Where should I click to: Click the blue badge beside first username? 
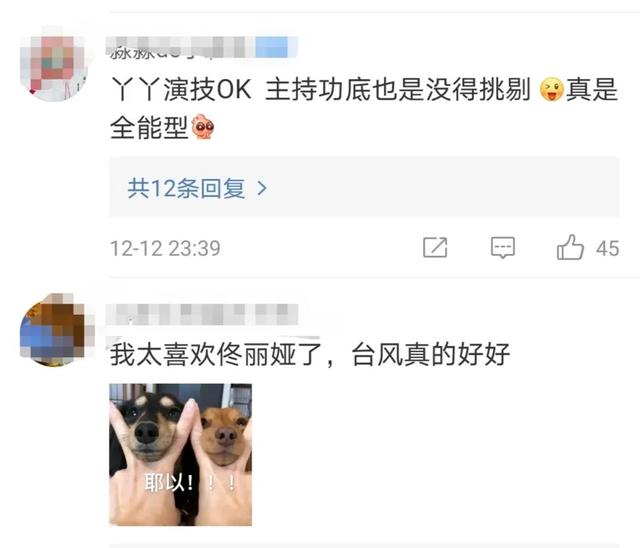(x=272, y=47)
